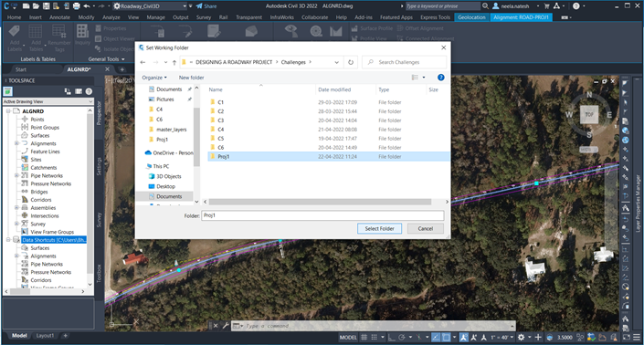This screenshot has height=345, width=644.
Task: Click the horizontal scrollbar in file list
Action: pos(320,202)
